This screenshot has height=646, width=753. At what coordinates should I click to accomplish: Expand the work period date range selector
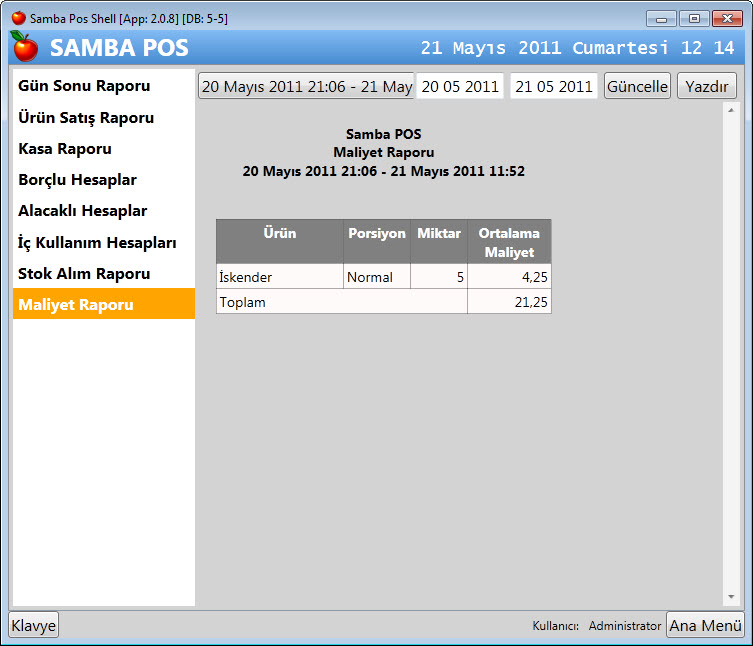click(306, 86)
